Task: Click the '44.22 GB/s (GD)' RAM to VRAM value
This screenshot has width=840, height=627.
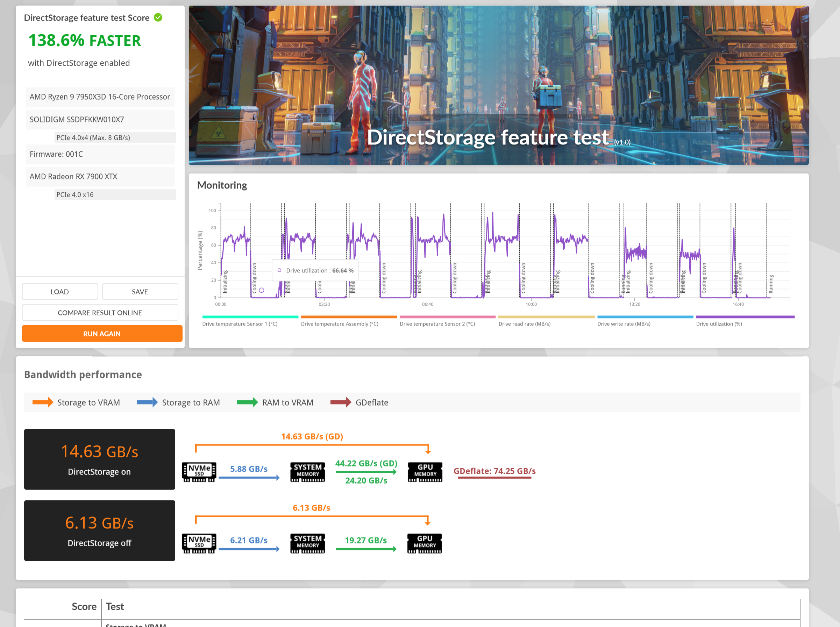Action: (x=366, y=463)
